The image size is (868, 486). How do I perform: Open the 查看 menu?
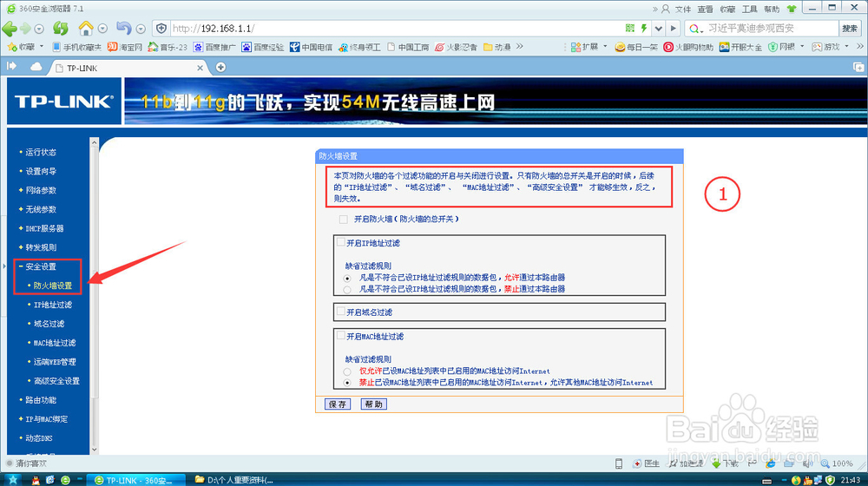(705, 9)
